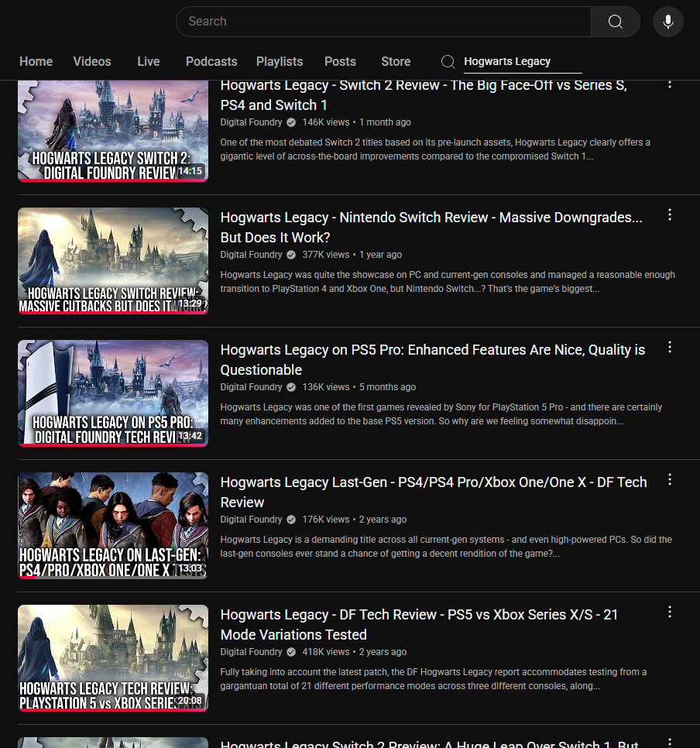Click watch progress bar on 20:08 thumbnail

pyautogui.click(x=113, y=710)
